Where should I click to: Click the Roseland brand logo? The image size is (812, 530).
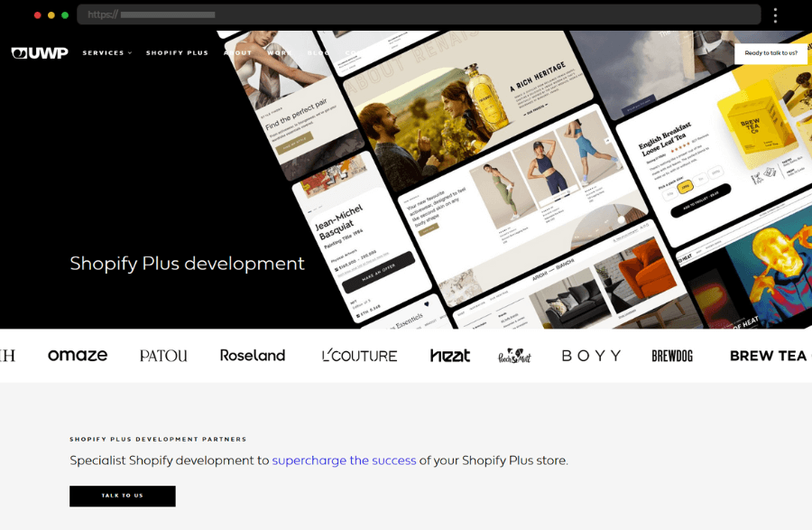pos(253,356)
